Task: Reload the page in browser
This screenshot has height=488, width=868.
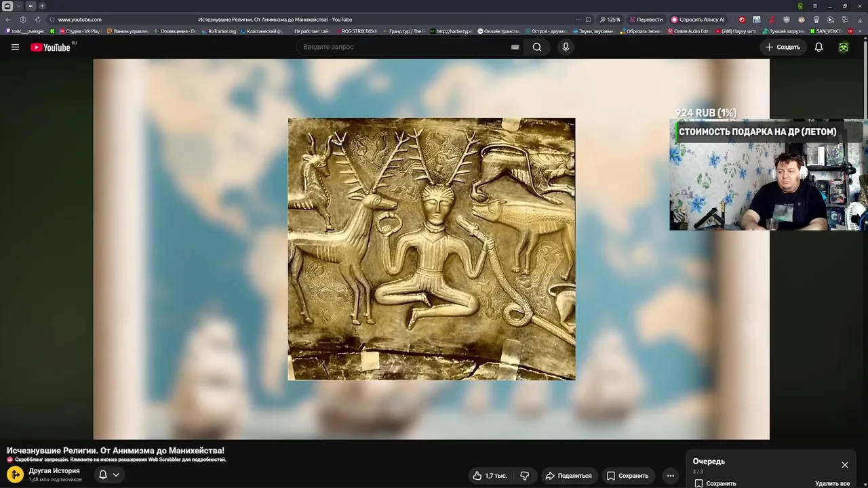Action: coord(37,20)
